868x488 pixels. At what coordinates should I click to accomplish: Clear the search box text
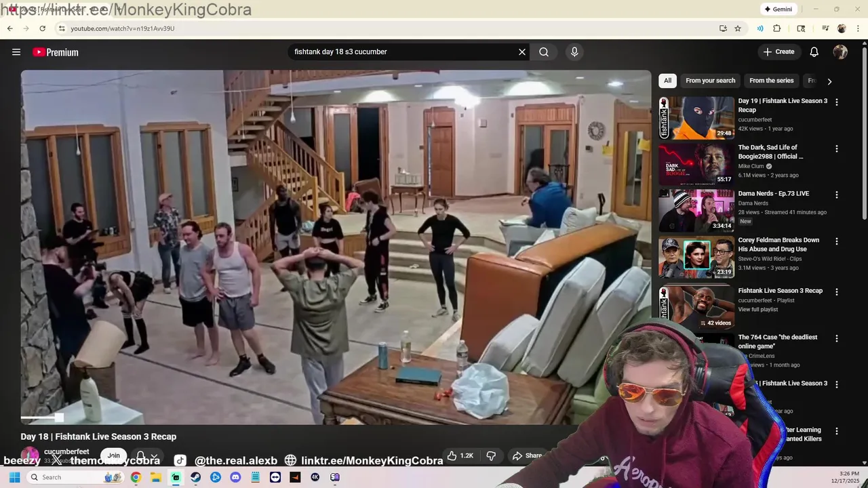coord(522,52)
